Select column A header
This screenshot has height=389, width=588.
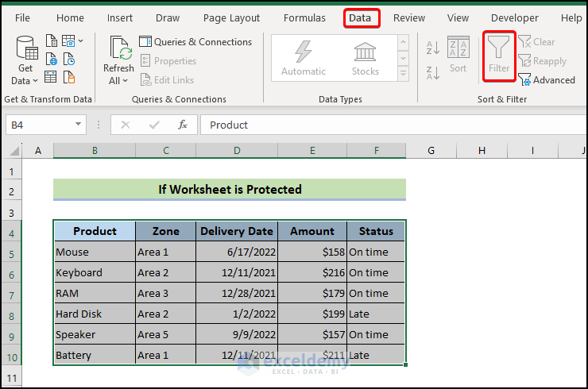pos(38,151)
